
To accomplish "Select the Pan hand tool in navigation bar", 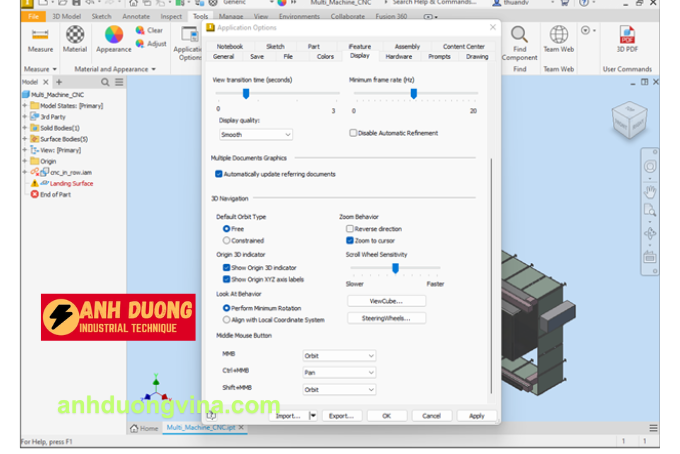I will point(650,190).
